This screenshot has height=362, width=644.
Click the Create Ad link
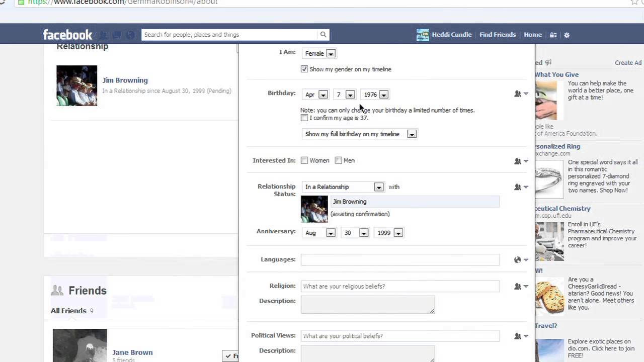[x=628, y=63]
